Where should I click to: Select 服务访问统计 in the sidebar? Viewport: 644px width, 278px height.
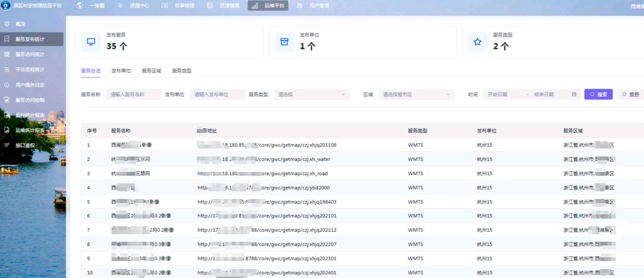click(x=30, y=54)
